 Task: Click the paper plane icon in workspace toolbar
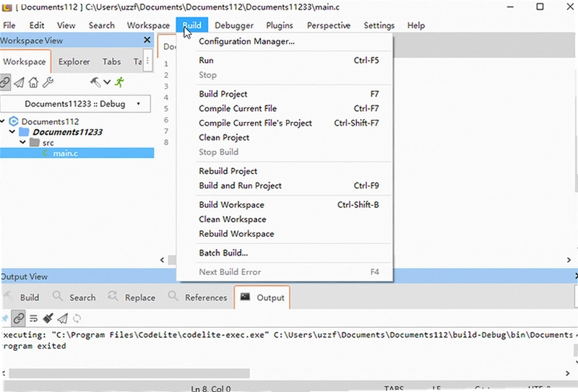point(20,82)
